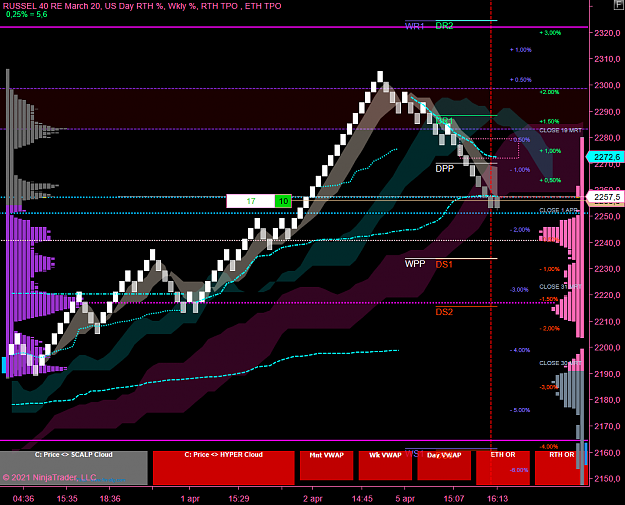Click the 14:45 time axis label
The width and height of the screenshot is (625, 505).
(x=362, y=499)
